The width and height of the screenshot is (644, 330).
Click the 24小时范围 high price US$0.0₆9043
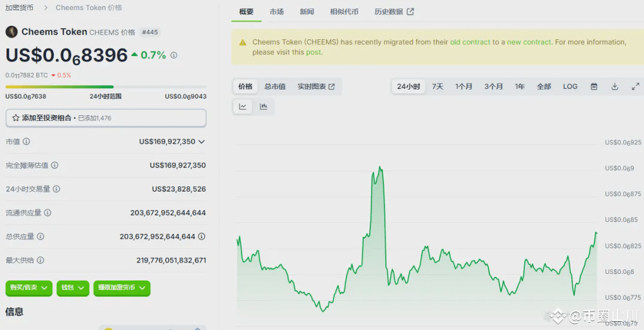(x=185, y=97)
